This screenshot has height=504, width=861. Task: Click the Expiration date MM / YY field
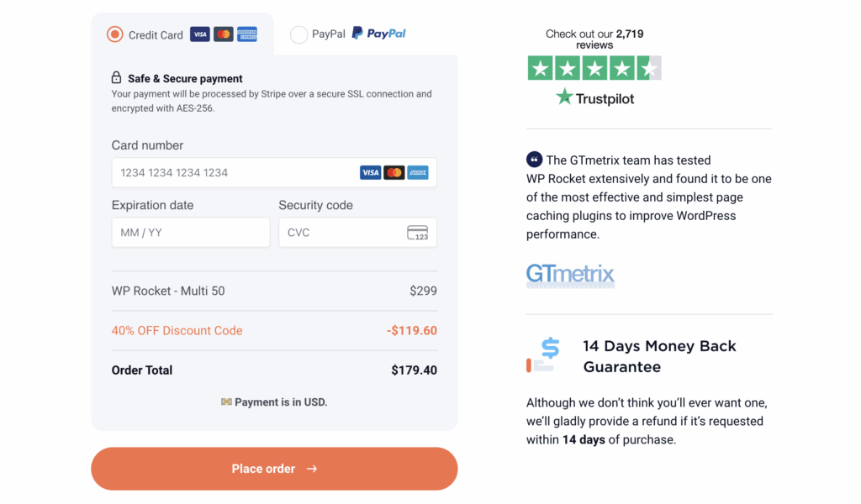pyautogui.click(x=190, y=233)
